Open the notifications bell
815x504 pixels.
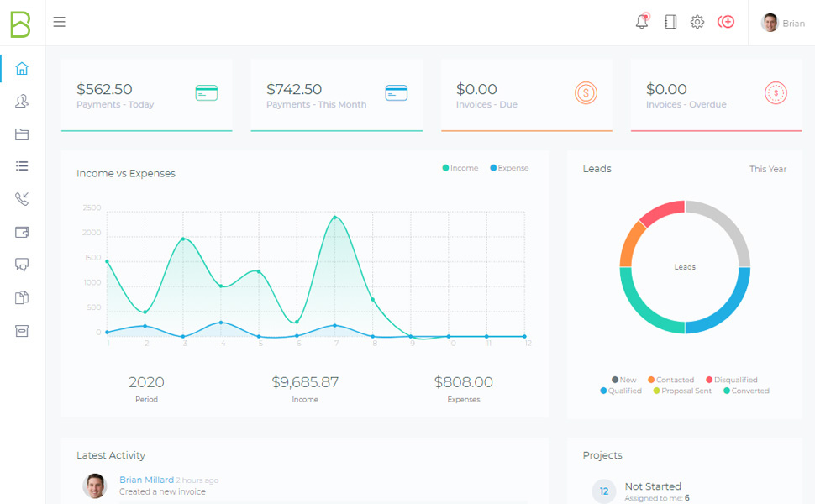641,22
